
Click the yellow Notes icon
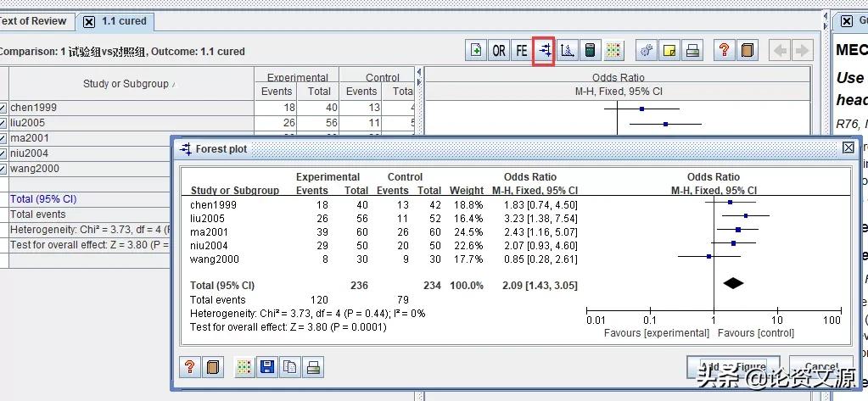pos(669,51)
